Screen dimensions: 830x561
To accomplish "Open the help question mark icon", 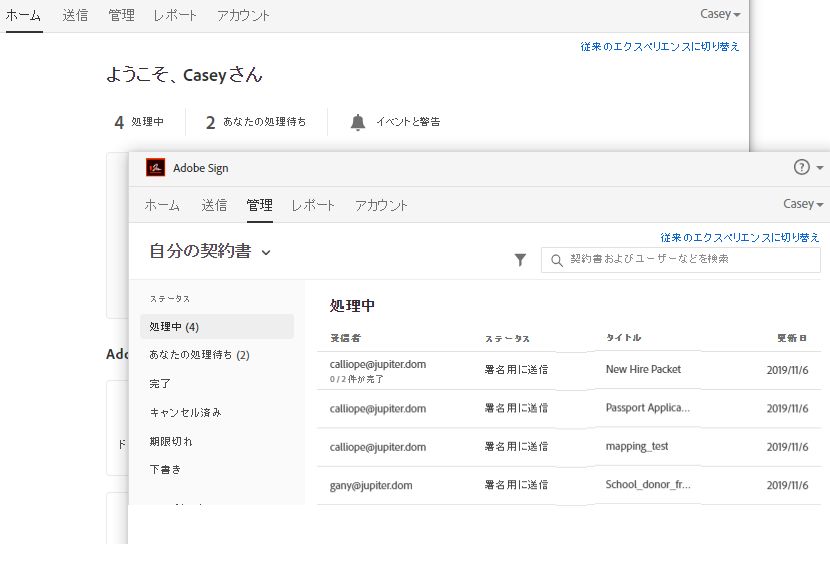I will tap(801, 167).
